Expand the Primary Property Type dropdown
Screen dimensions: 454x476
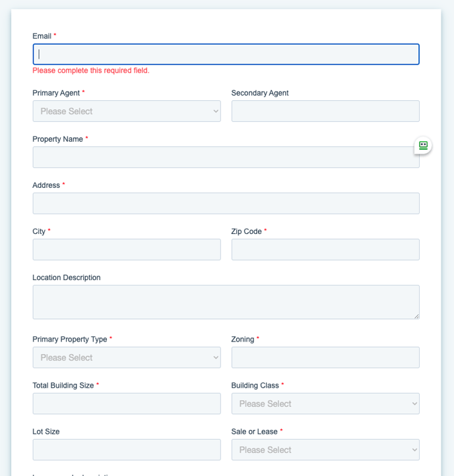click(x=127, y=357)
